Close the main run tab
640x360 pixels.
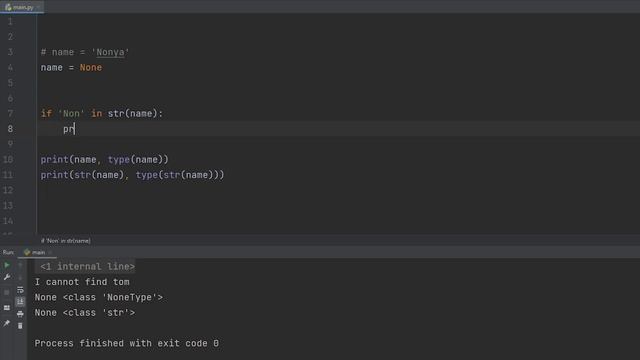[x=50, y=252]
